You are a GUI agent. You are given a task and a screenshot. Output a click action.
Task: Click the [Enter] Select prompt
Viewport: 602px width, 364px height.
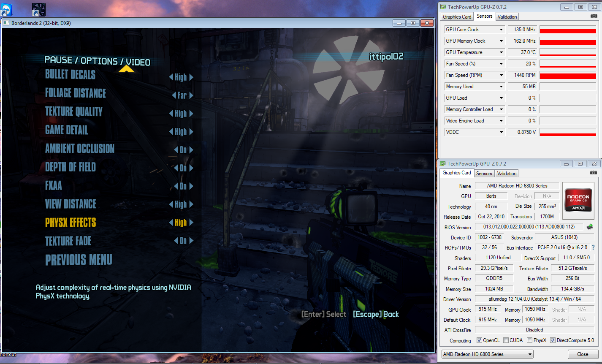point(323,314)
